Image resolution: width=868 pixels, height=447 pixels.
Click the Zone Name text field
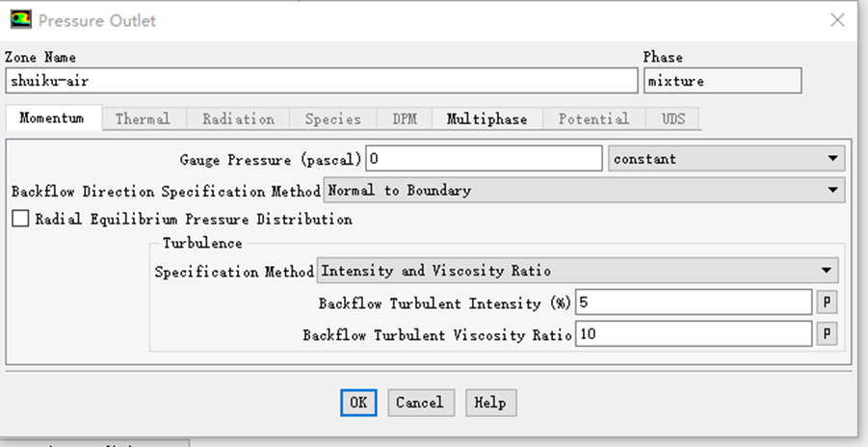321,81
